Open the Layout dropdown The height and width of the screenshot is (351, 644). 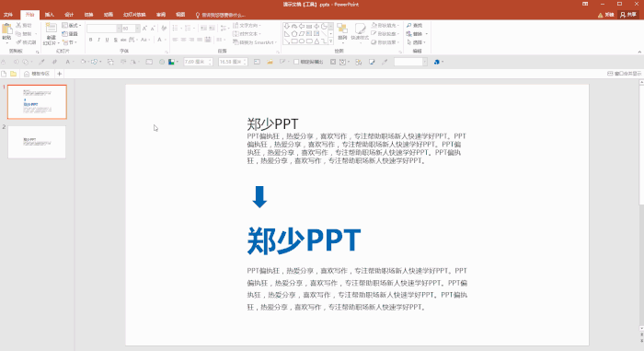pos(71,26)
